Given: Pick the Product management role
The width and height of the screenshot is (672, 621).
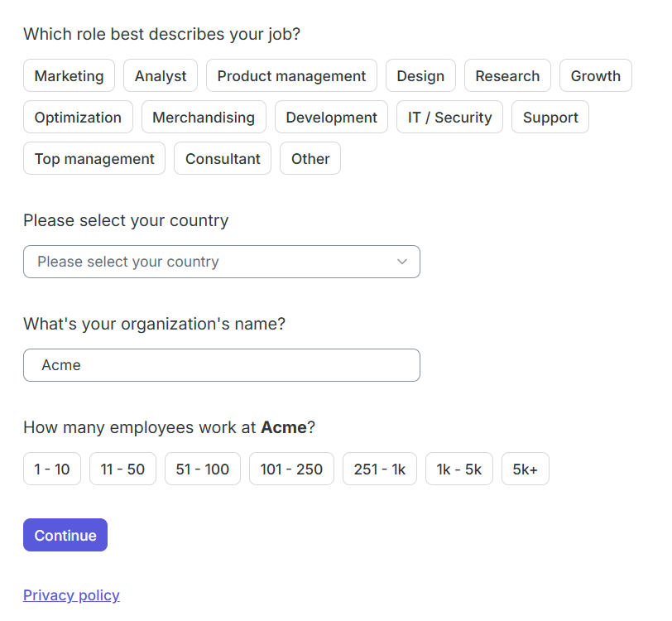Looking at the screenshot, I should point(291,75).
